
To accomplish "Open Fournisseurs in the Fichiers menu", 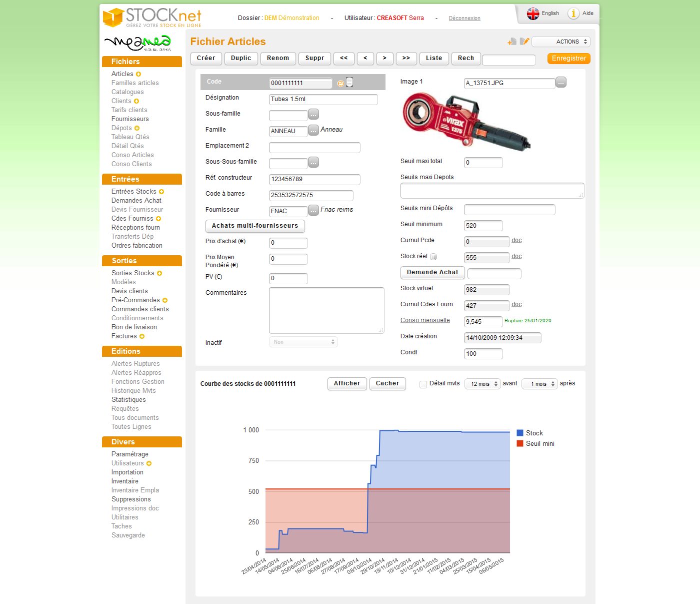I will coord(130,119).
